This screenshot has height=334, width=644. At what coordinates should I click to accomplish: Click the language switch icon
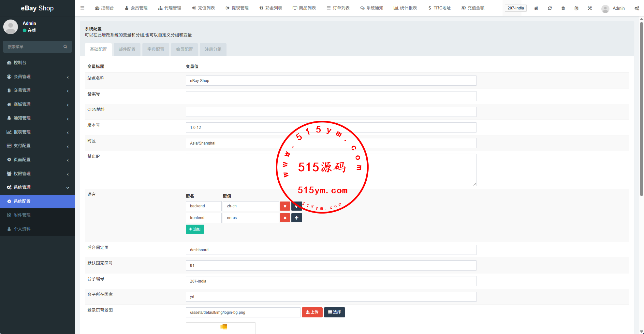coord(576,8)
